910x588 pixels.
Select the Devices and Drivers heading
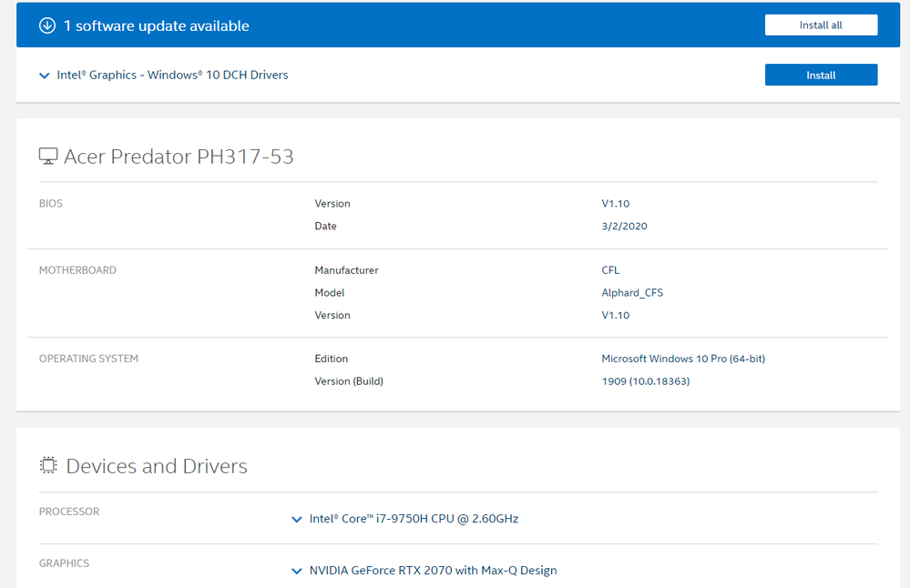(157, 466)
